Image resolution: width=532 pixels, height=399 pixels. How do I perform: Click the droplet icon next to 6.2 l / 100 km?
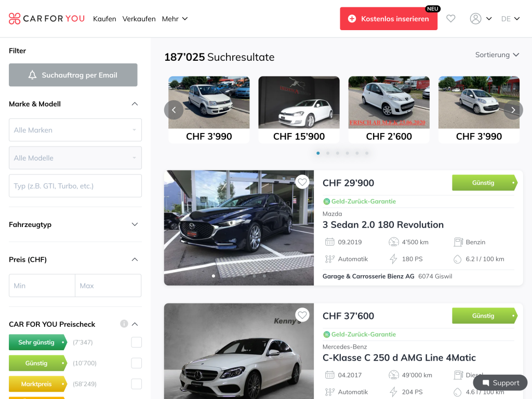(458, 259)
